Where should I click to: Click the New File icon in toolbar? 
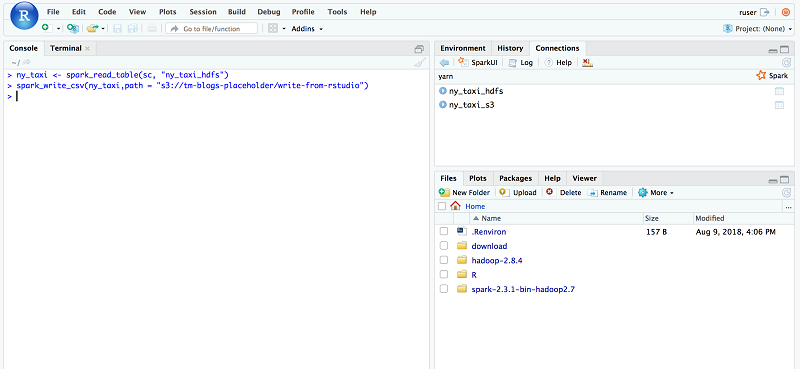pos(46,29)
